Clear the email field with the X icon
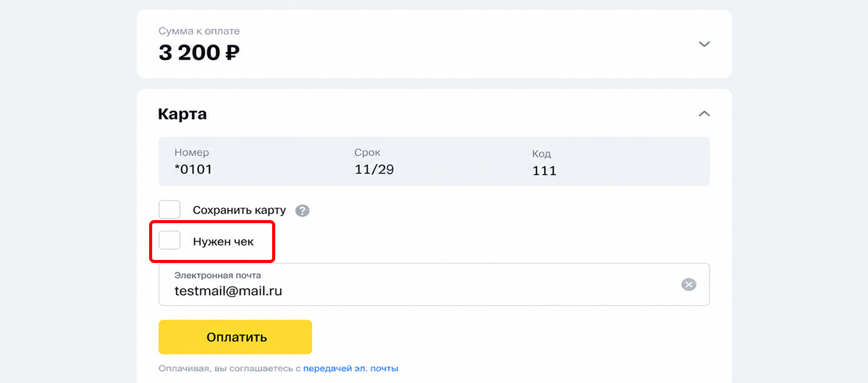868x383 pixels. (689, 284)
